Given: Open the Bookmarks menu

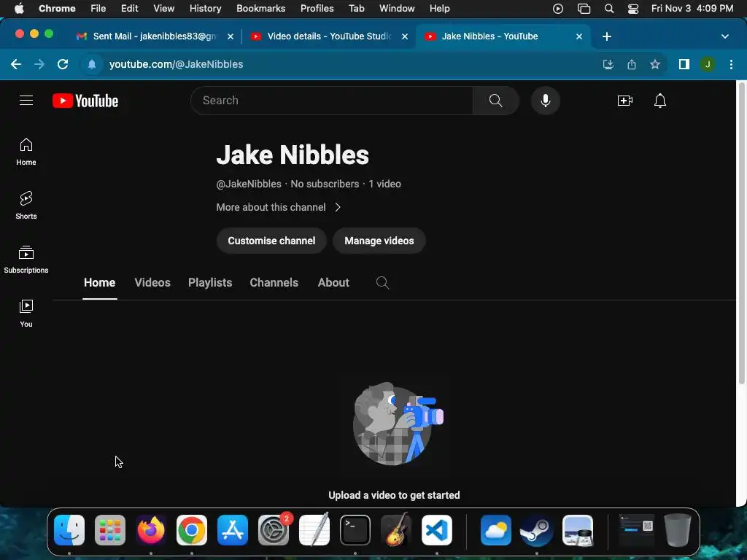Looking at the screenshot, I should pos(260,9).
